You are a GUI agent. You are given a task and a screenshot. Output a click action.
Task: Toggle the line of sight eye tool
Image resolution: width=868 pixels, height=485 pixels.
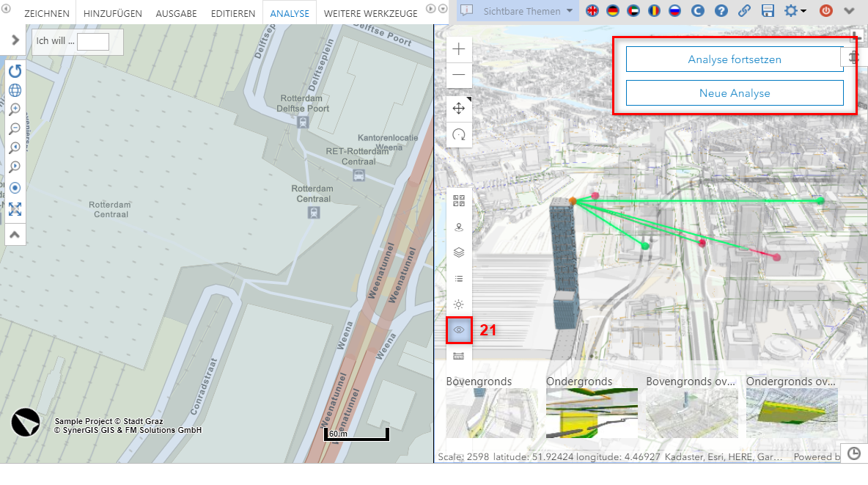pos(459,330)
